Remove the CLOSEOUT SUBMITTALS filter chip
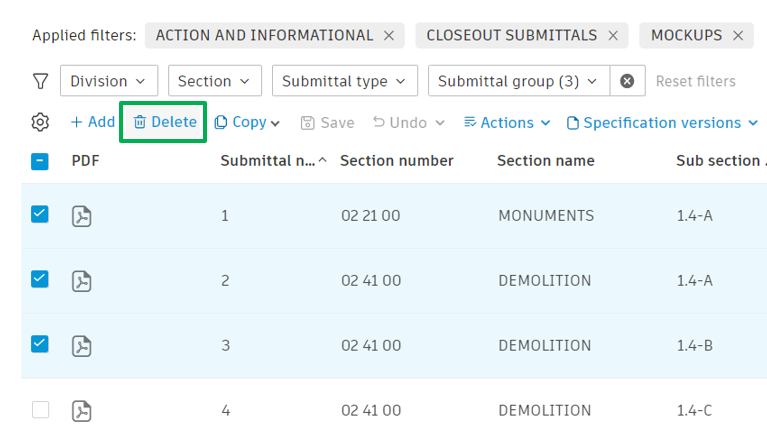 (614, 36)
